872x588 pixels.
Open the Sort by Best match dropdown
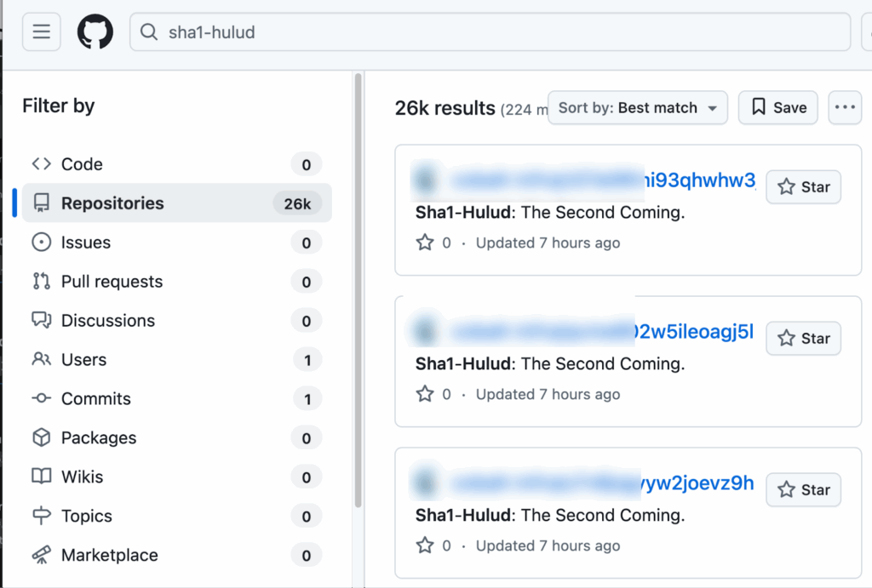coord(637,107)
